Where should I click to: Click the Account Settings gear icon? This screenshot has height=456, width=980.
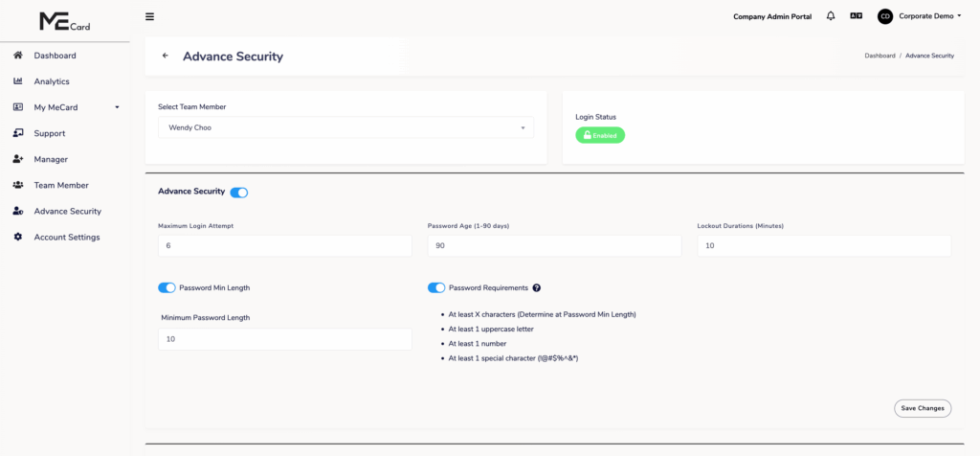pyautogui.click(x=18, y=237)
